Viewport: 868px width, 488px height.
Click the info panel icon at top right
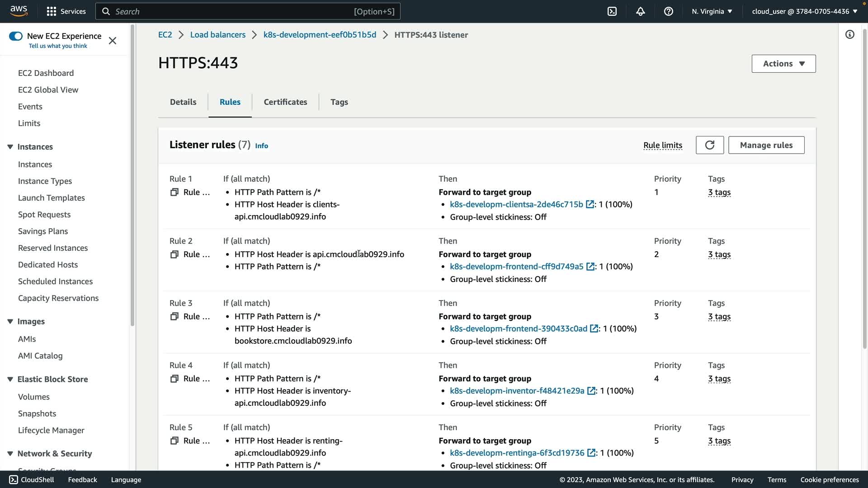pos(849,35)
